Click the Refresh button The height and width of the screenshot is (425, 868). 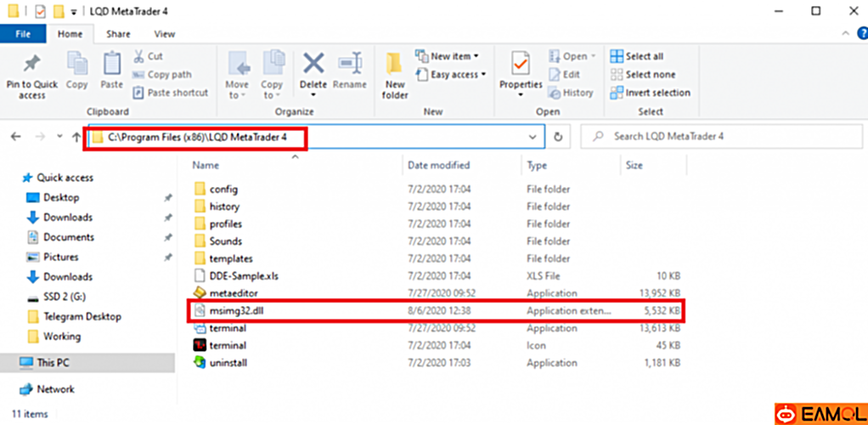(x=559, y=137)
